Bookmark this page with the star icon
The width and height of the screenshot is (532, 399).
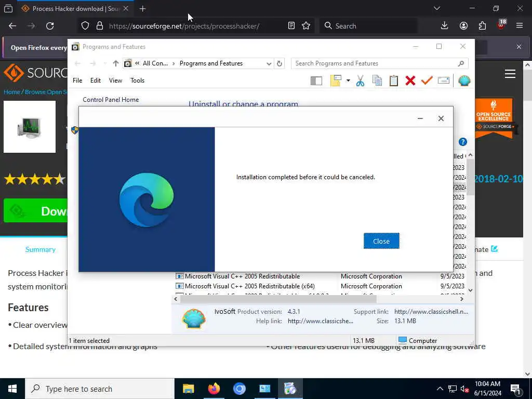click(x=306, y=26)
